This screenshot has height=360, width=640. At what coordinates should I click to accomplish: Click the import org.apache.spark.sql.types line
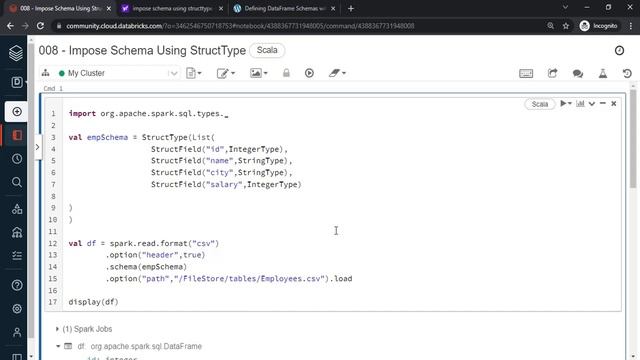pyautogui.click(x=149, y=113)
